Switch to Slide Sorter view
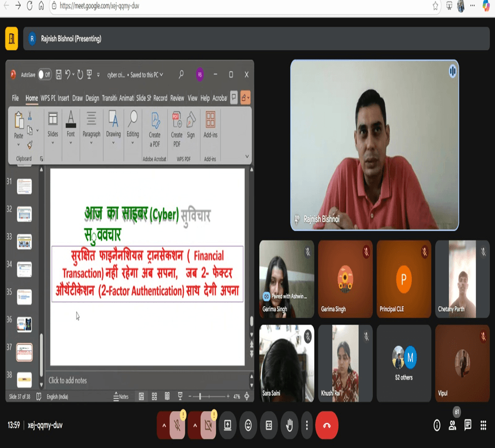 pos(155,397)
